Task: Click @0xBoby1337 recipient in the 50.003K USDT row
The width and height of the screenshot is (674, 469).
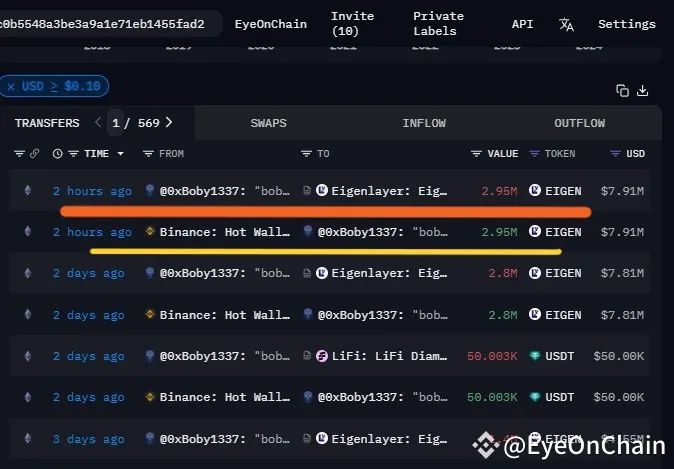Action: pyautogui.click(x=383, y=397)
